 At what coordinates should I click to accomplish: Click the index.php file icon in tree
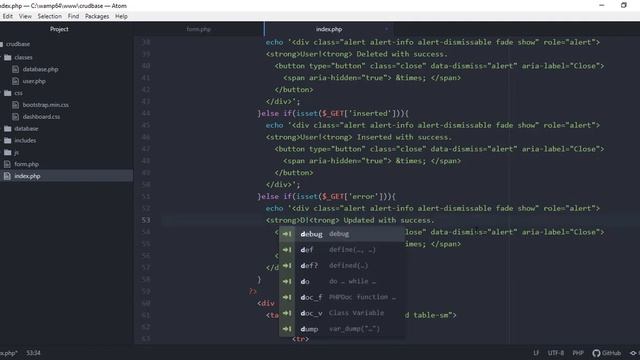coord(7,176)
